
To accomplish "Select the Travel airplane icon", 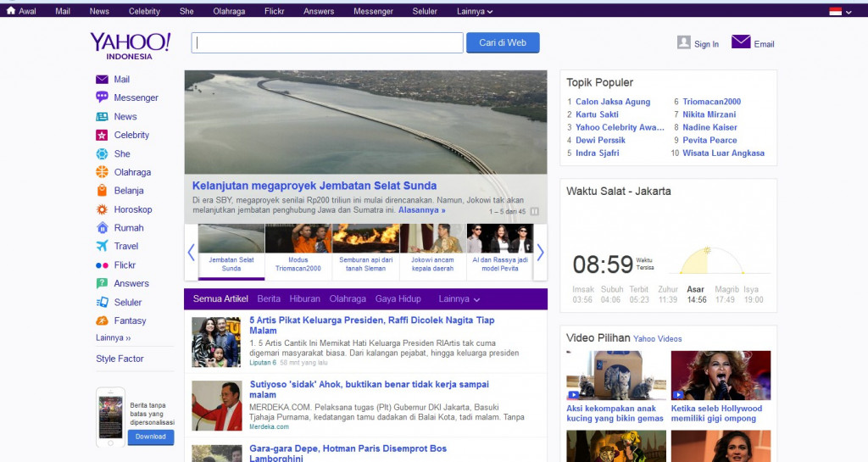I will [102, 247].
